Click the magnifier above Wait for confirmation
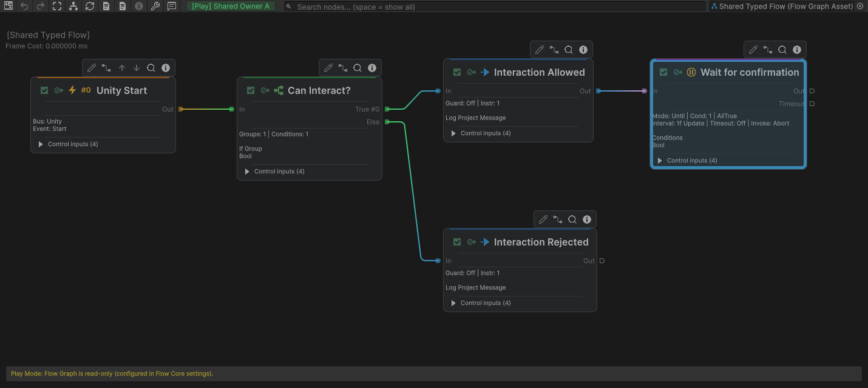The height and width of the screenshot is (388, 868). pyautogui.click(x=782, y=50)
